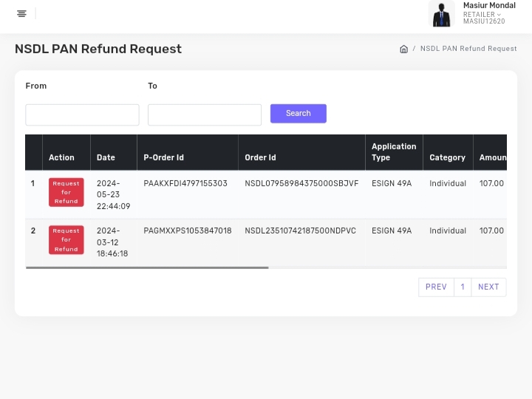The height and width of the screenshot is (399, 532).
Task: Click the user profile avatar picture
Action: [x=442, y=14]
